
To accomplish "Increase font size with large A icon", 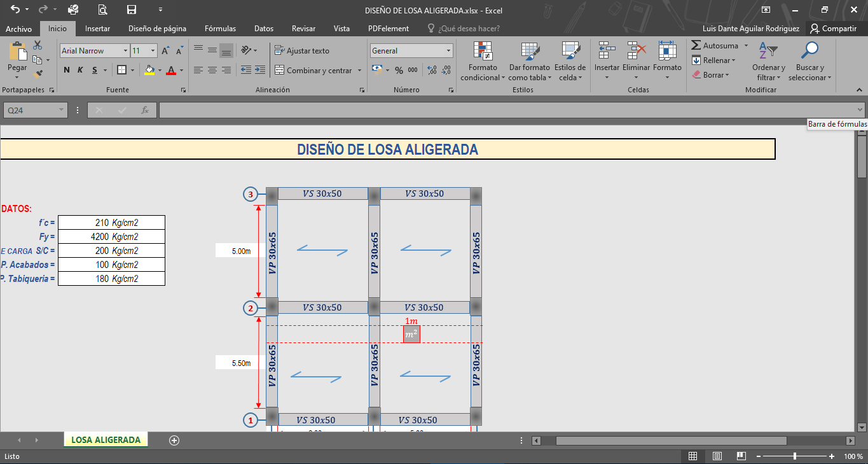I will [165, 51].
